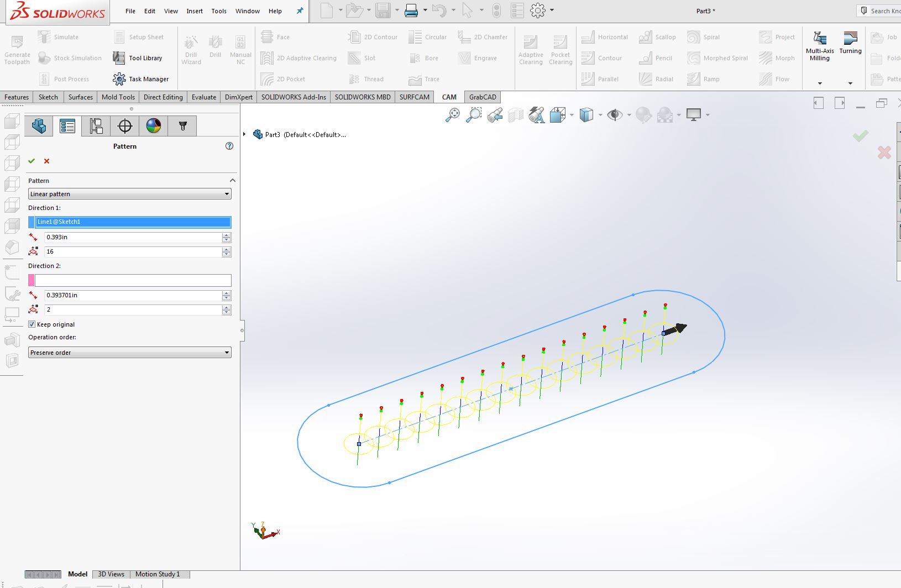Click the Direction 1 instance count field 16

133,251
